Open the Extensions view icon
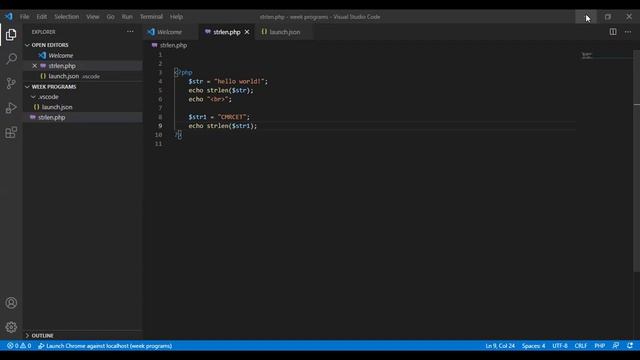The height and width of the screenshot is (360, 640). (x=11, y=132)
